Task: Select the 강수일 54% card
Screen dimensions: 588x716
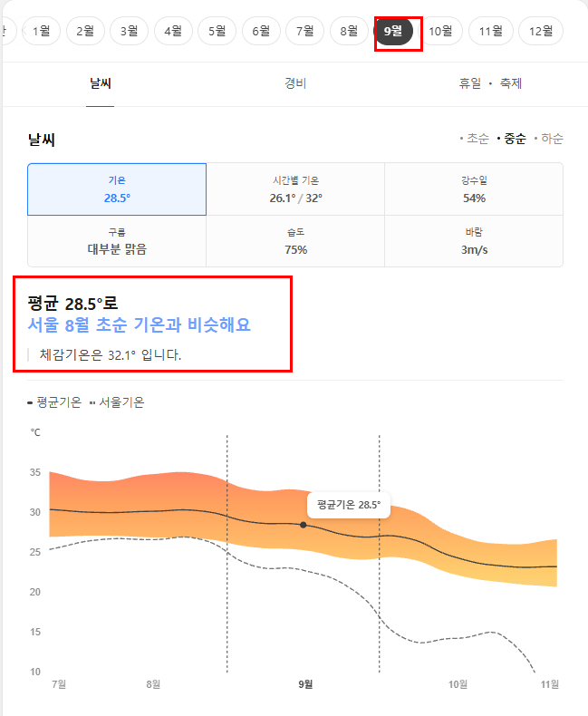Action: pos(474,189)
